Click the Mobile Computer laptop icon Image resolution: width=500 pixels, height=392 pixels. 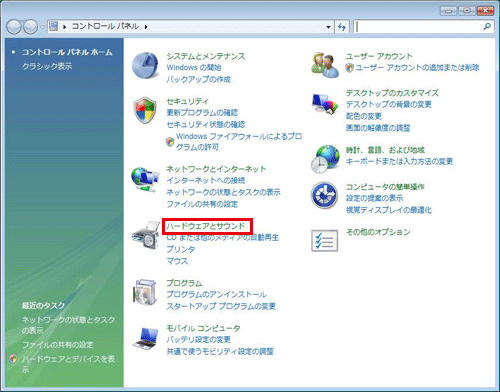(x=145, y=338)
